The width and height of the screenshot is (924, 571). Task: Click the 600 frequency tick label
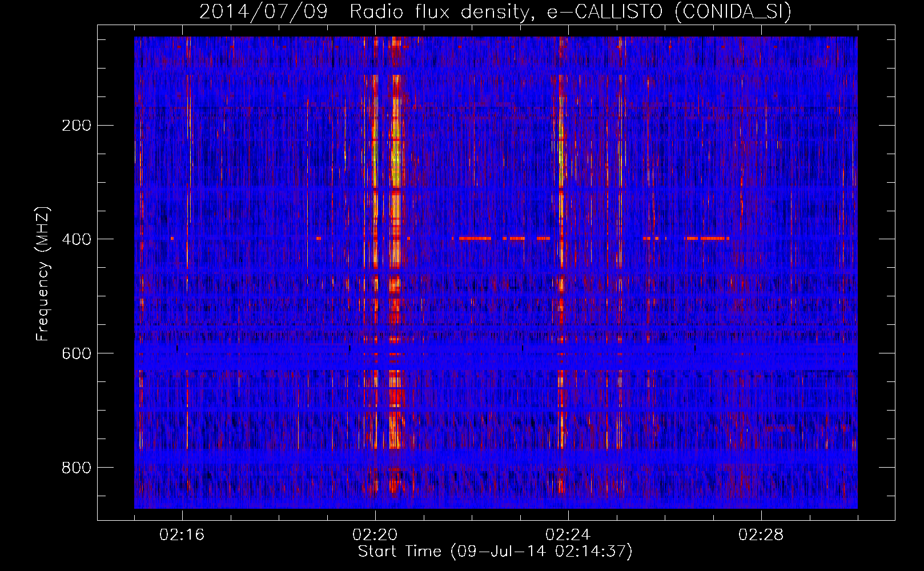[77, 353]
